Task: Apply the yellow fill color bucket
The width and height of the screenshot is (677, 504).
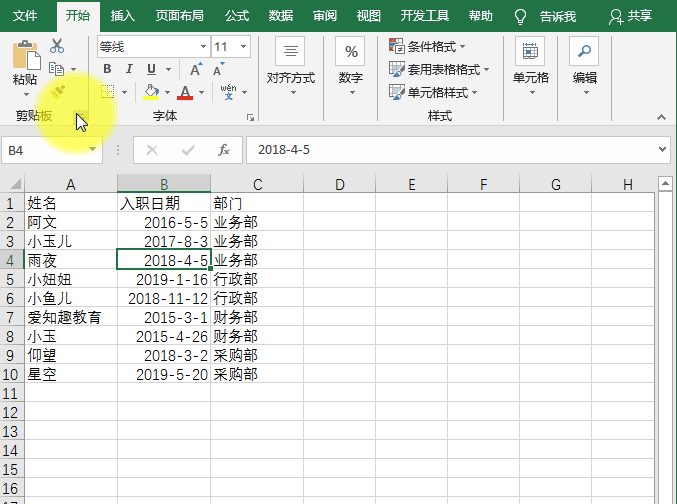Action: [151, 92]
